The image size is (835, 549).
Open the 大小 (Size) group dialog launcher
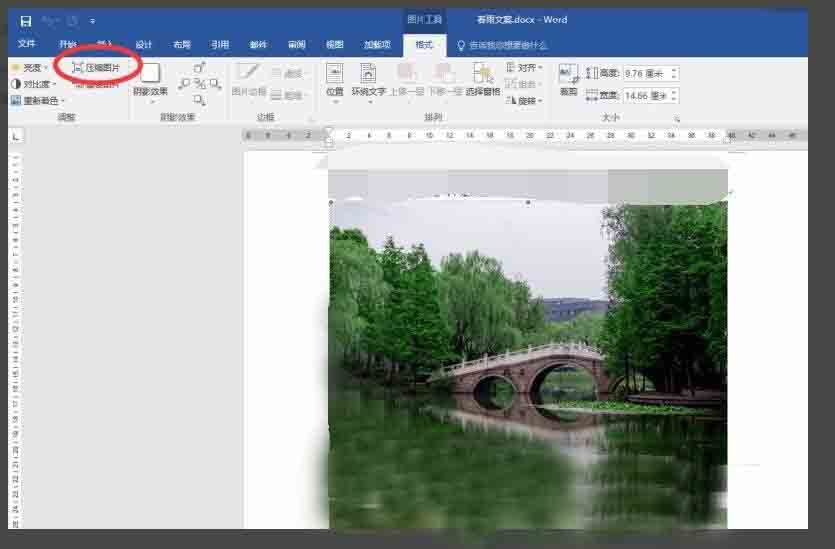click(677, 119)
